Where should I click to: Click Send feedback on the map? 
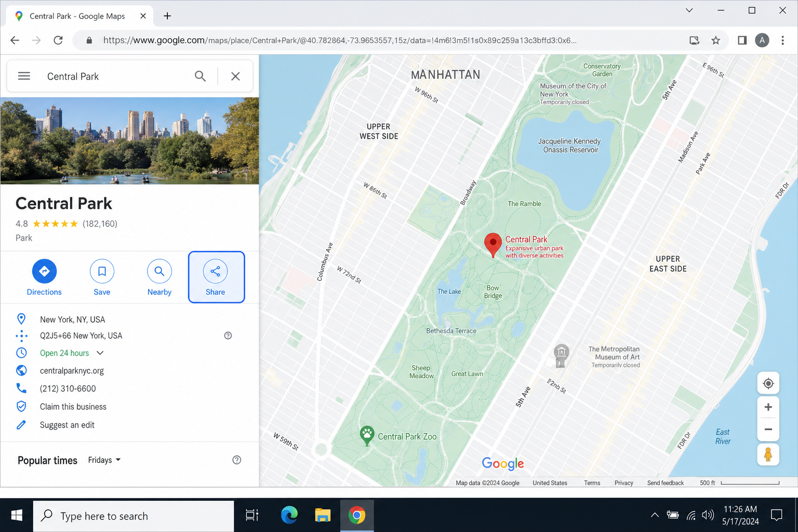tap(665, 483)
